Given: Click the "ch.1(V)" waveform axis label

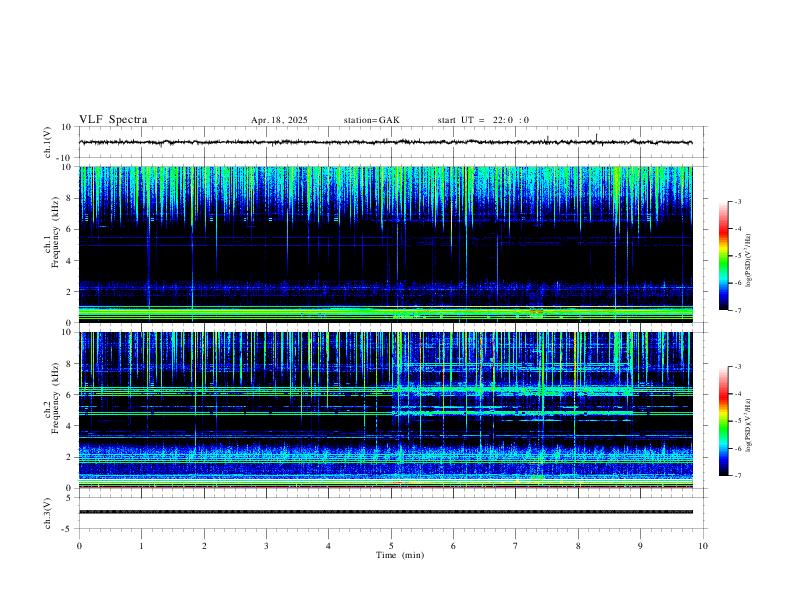Looking at the screenshot, I should 48,142.
